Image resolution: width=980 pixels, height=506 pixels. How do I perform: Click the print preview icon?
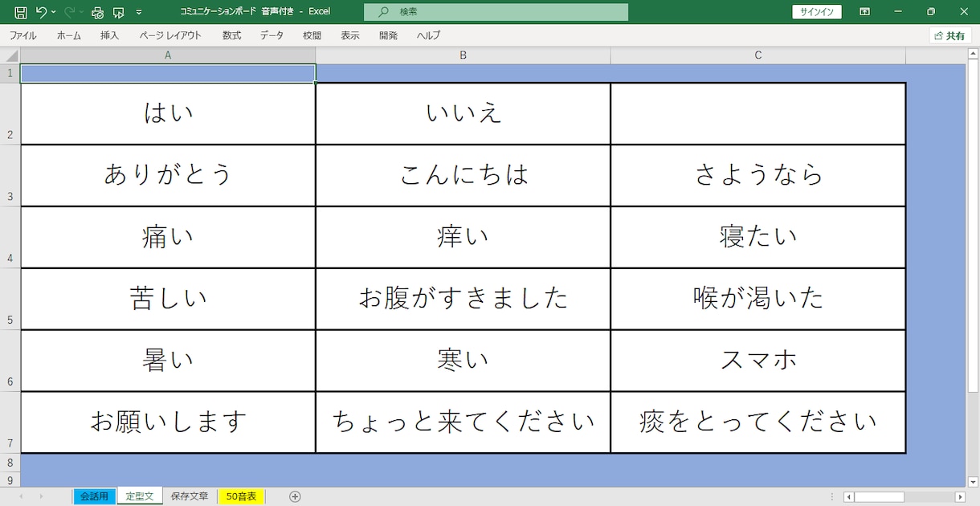(97, 12)
